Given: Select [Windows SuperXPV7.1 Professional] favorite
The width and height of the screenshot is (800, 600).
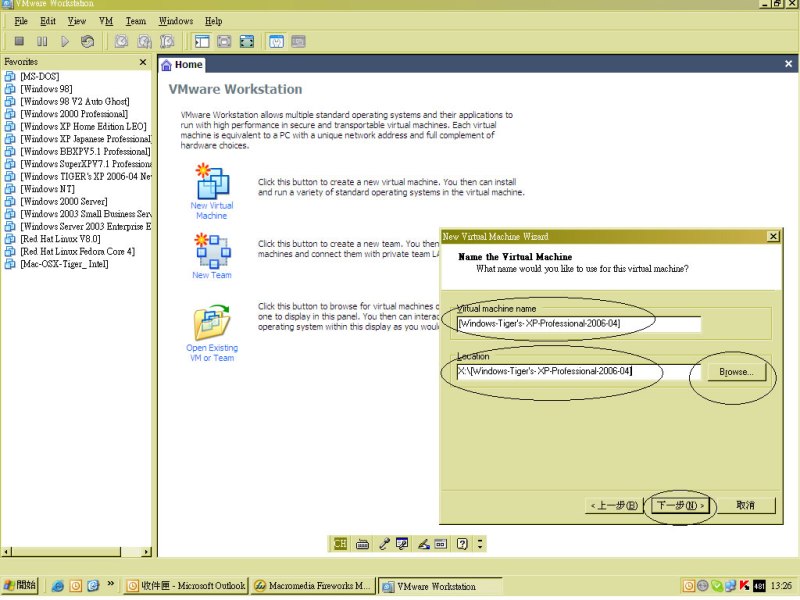Looking at the screenshot, I should point(85,164).
